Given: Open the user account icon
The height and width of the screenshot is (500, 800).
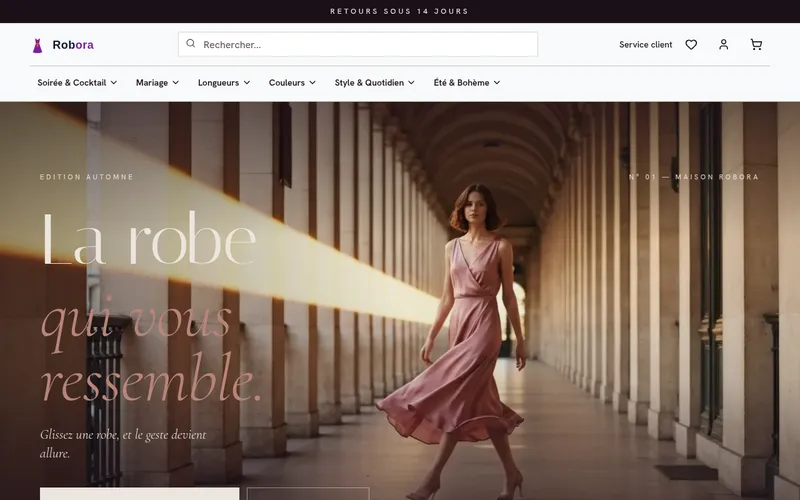Looking at the screenshot, I should [723, 45].
